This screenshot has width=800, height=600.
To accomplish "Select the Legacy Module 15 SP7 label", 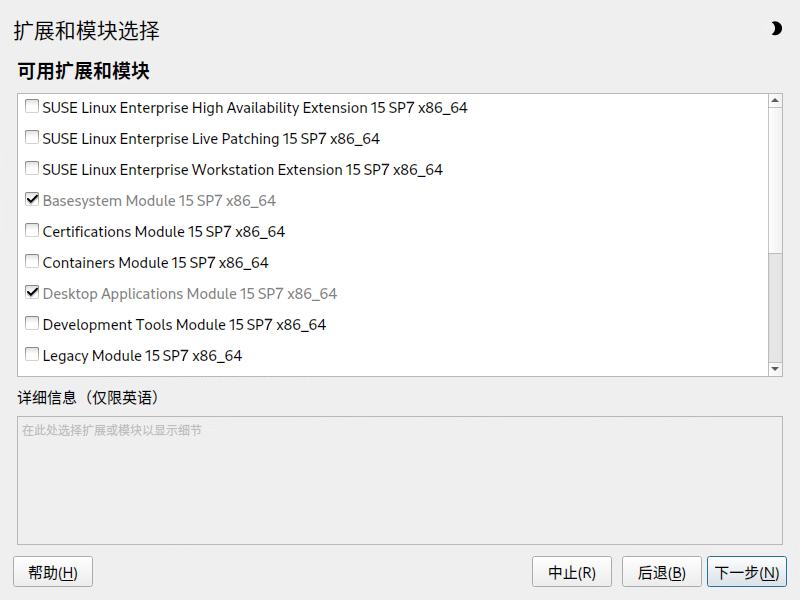I will [142, 355].
